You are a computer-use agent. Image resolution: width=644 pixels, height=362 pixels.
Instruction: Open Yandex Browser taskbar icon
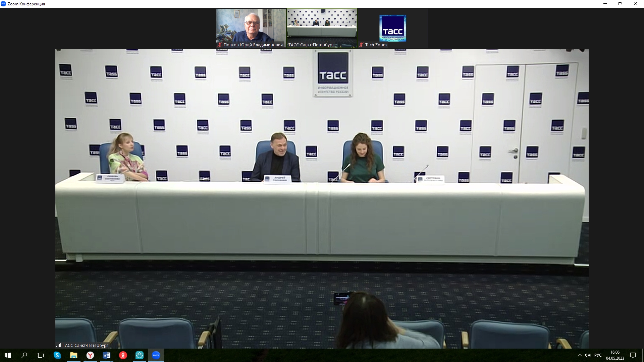pyautogui.click(x=90, y=355)
